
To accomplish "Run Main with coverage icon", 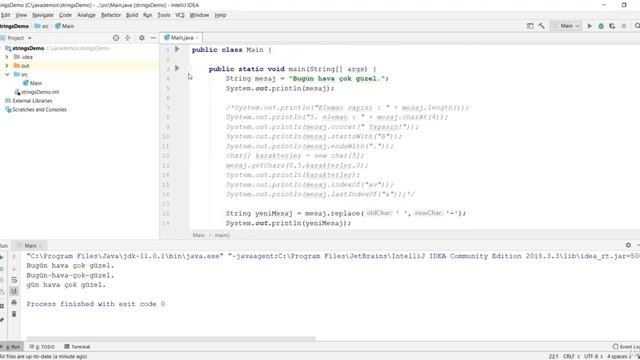I will pos(612,26).
